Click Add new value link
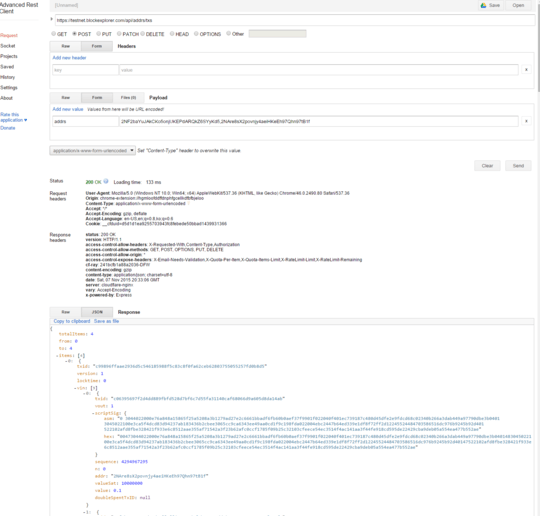 68,109
